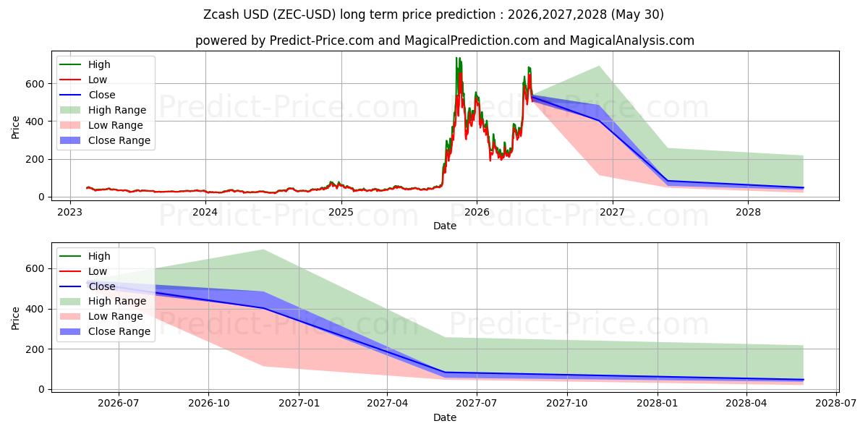Screen dimensions: 868x434
Task: Select the Close Range blue swatch in top legend
Action: (72, 140)
